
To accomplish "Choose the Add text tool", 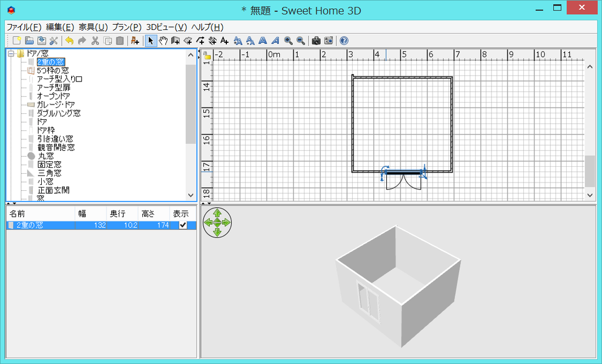I will point(225,41).
